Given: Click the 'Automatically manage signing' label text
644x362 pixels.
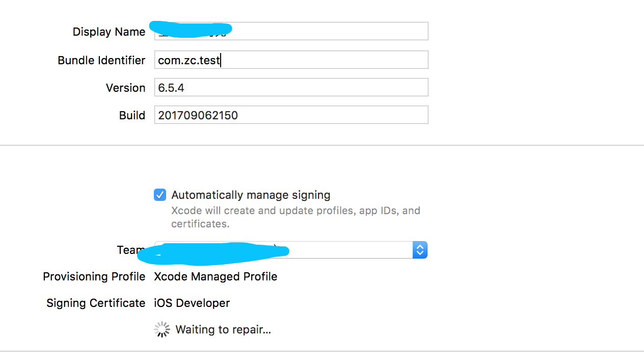Looking at the screenshot, I should pos(251,195).
